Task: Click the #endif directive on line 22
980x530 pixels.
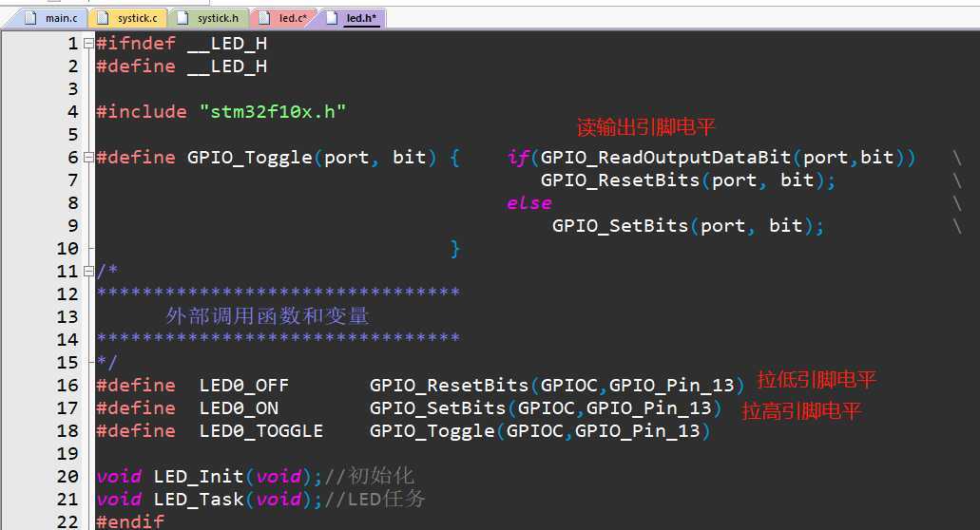Action: pyautogui.click(x=130, y=521)
